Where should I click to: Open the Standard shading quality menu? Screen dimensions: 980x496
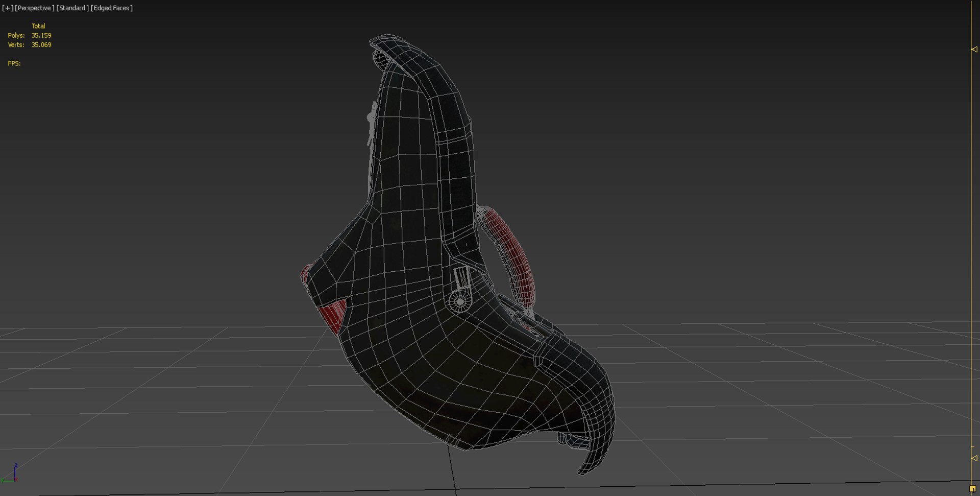[72, 8]
